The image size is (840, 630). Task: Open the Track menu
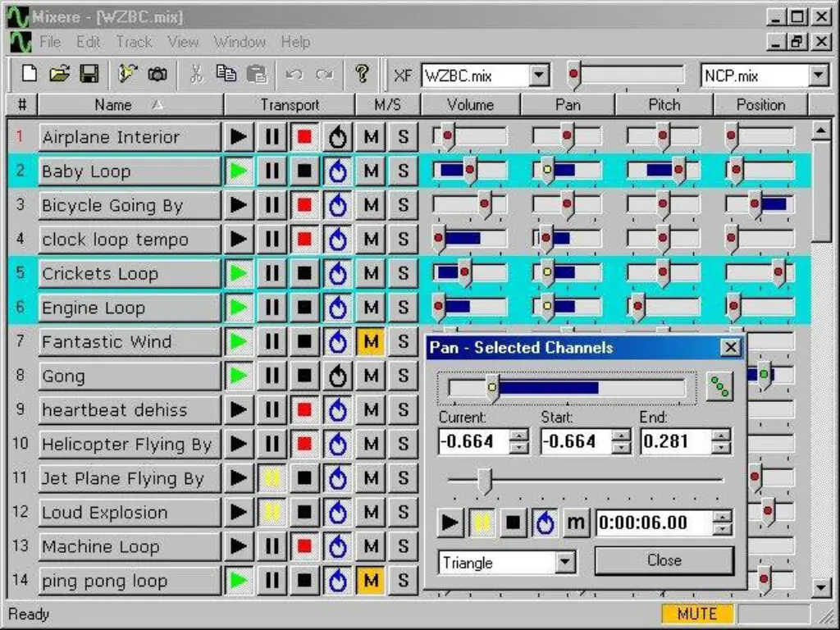134,42
